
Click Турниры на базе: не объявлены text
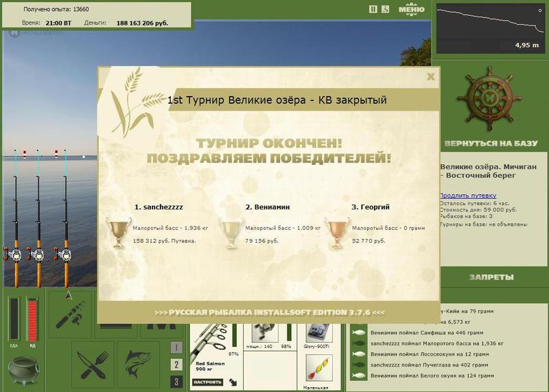(484, 224)
